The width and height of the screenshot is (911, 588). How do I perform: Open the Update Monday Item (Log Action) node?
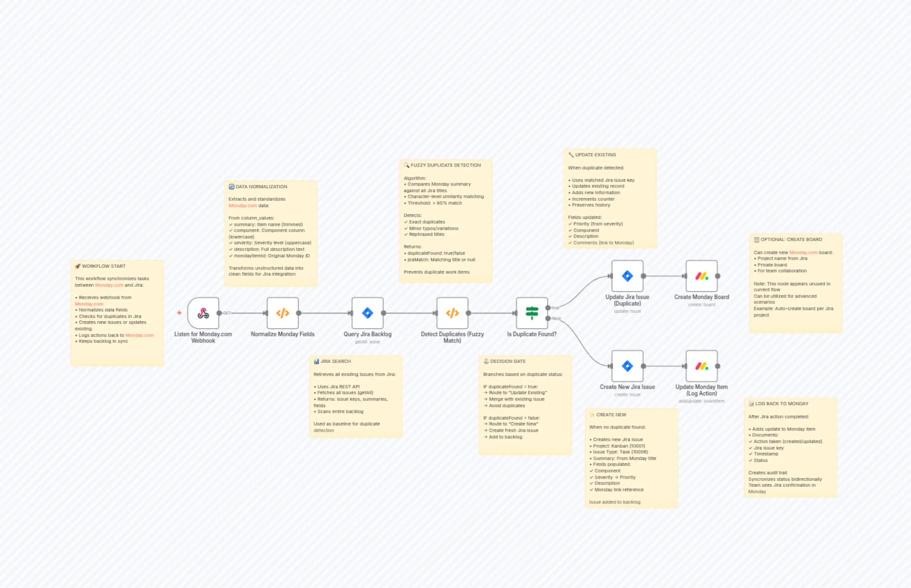pos(701,366)
